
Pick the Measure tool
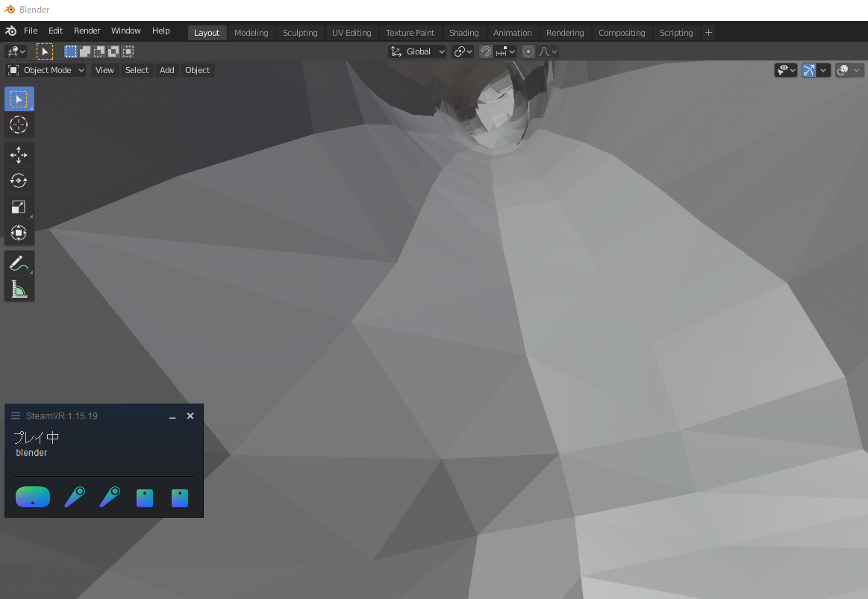pos(19,289)
